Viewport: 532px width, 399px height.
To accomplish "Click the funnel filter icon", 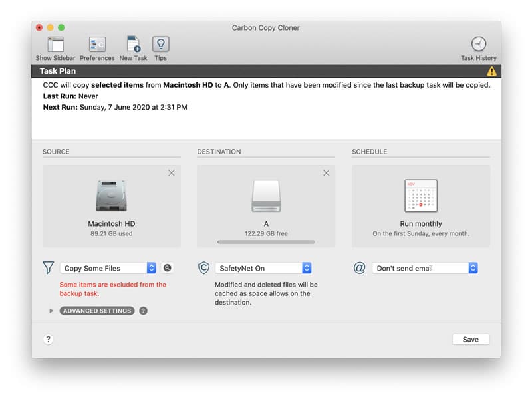I will pos(49,268).
